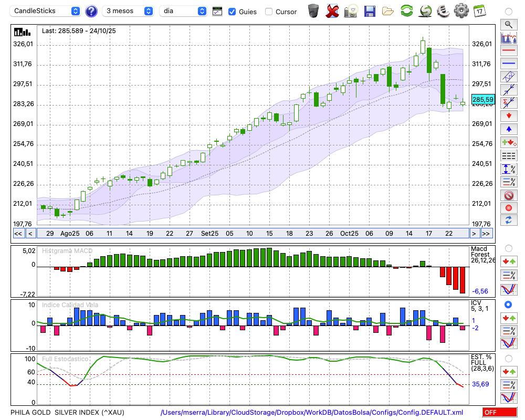
Task: Click the blue up arrow marker tool
Action: click(x=509, y=129)
